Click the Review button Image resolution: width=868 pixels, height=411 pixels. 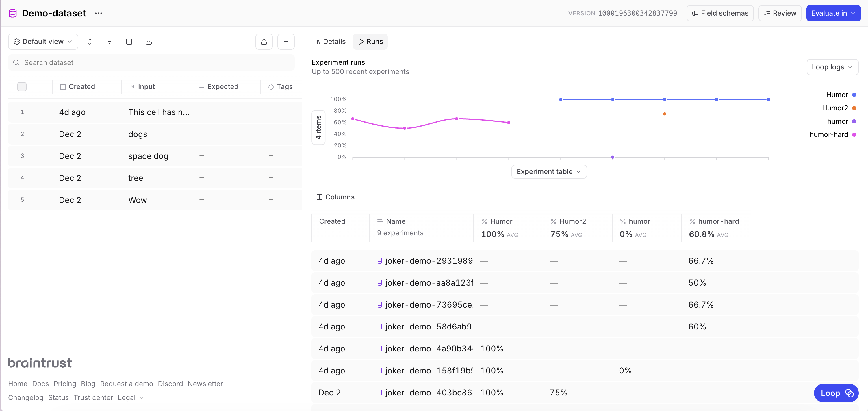[780, 13]
